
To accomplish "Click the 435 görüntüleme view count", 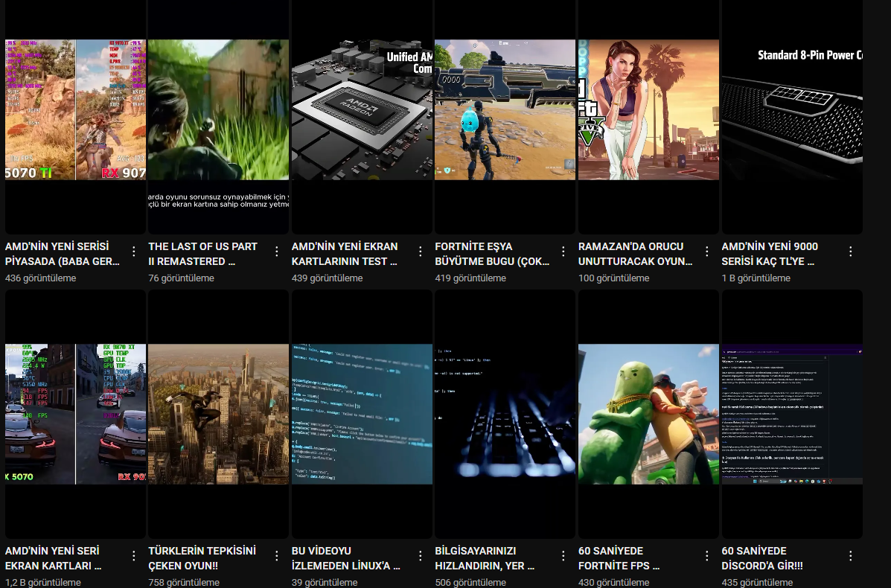I will click(757, 582).
